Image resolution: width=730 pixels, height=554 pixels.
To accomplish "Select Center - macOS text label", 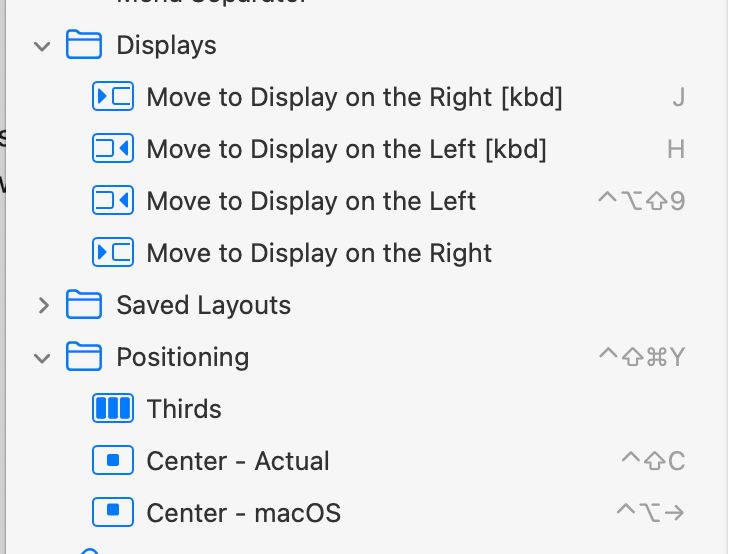I will pyautogui.click(x=243, y=513).
